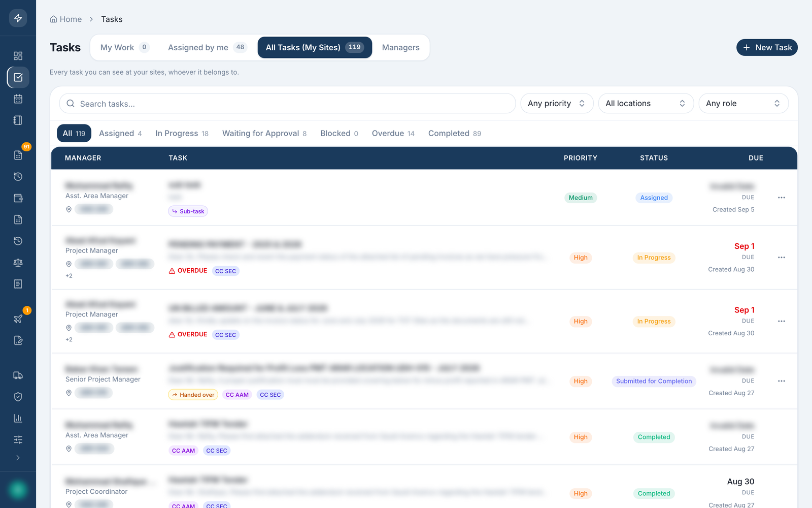Viewport: 812px width, 508px height.
Task: Open the Any role dropdown
Action: pyautogui.click(x=743, y=104)
